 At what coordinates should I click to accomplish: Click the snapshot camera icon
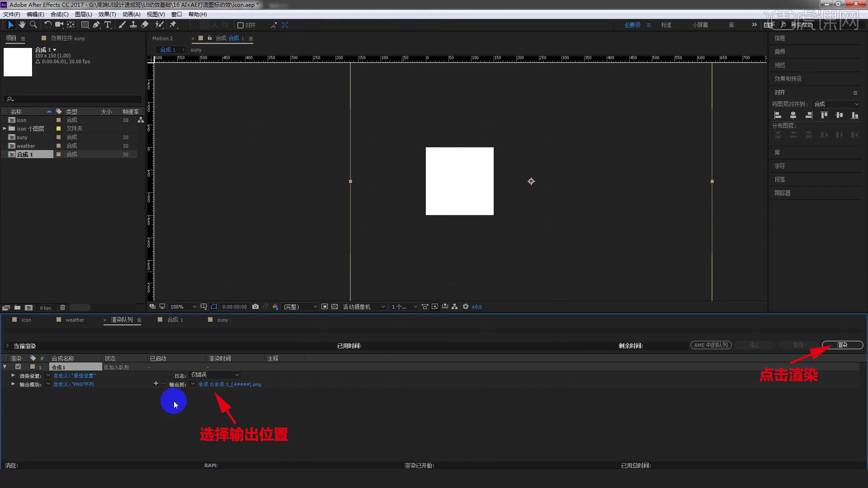(x=255, y=307)
